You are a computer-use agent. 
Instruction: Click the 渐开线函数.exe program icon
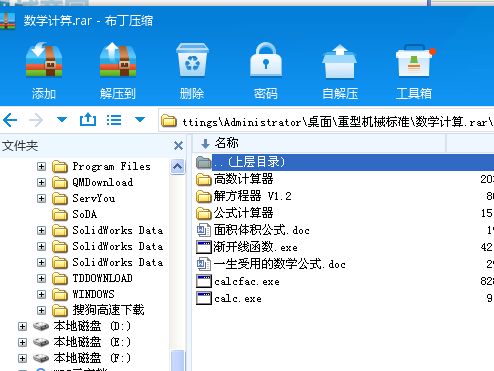[x=204, y=247]
